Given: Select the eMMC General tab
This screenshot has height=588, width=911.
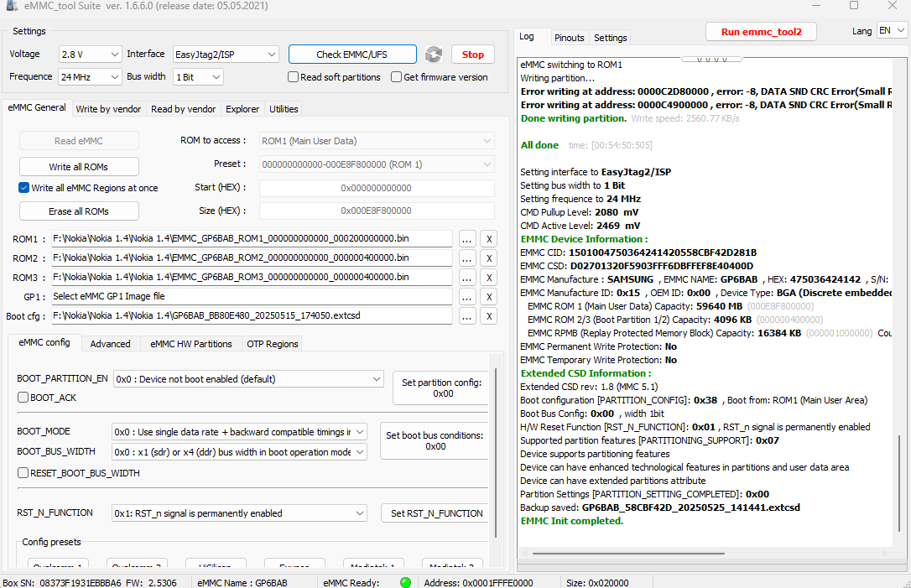Looking at the screenshot, I should tap(37, 107).
